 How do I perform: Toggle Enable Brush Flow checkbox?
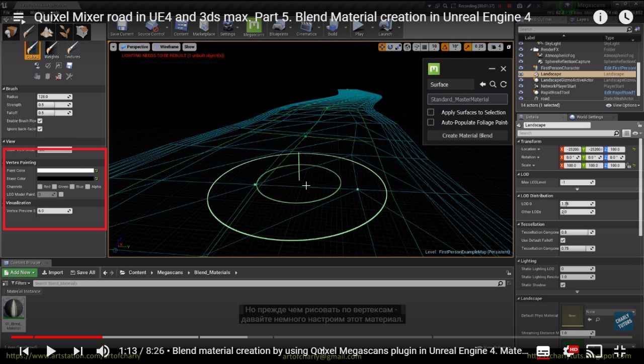tap(40, 121)
